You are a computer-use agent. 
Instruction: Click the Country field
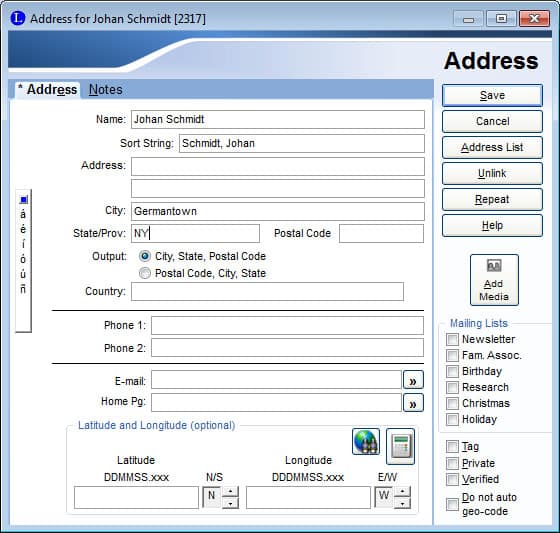(x=268, y=292)
